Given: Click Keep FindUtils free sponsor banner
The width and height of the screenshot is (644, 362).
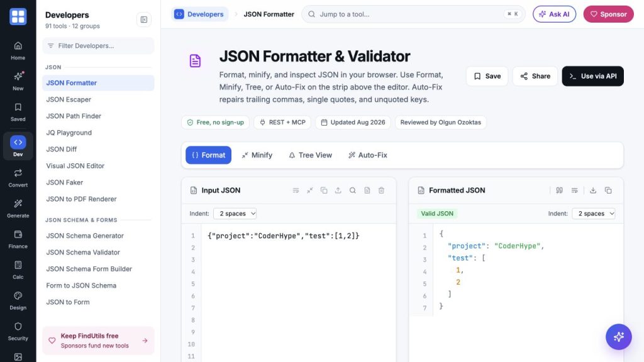Looking at the screenshot, I should (98, 341).
